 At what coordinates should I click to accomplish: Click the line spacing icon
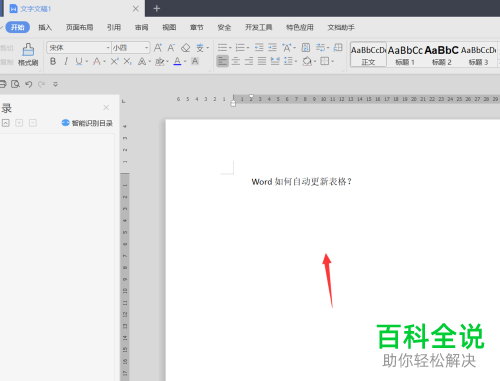click(288, 61)
